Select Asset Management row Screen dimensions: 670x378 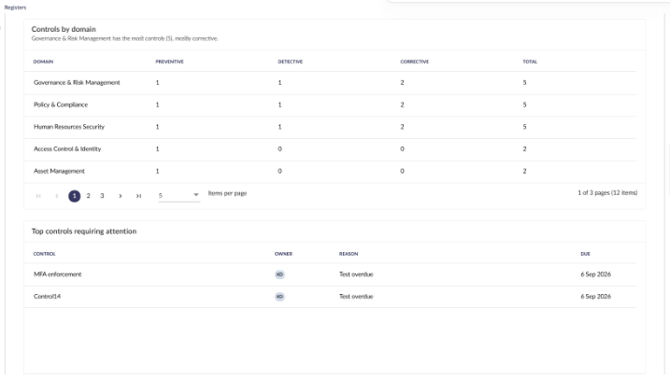click(x=330, y=172)
